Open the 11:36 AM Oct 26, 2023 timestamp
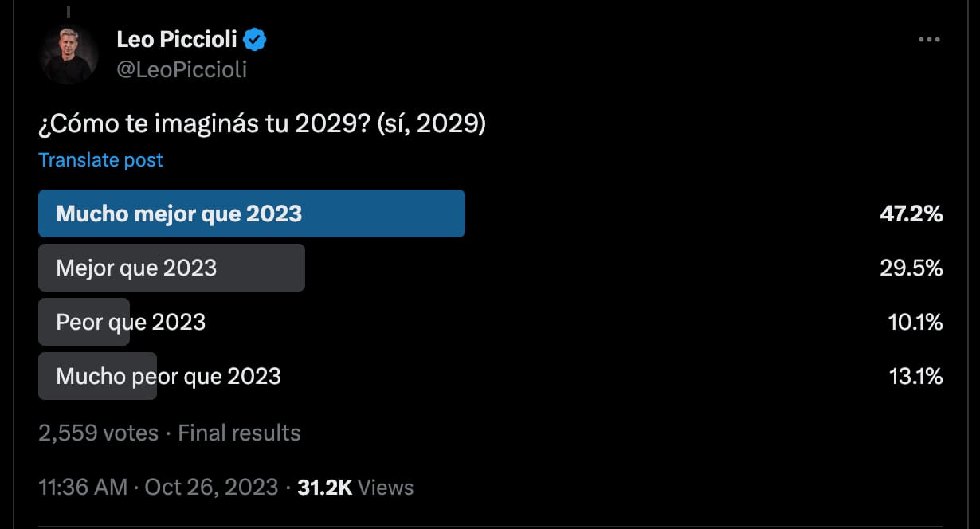 tap(159, 487)
